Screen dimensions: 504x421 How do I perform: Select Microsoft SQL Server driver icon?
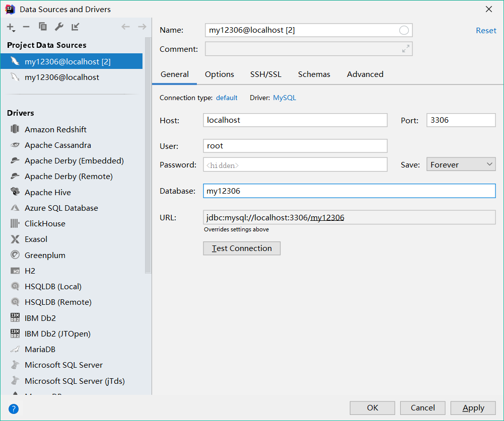[15, 365]
